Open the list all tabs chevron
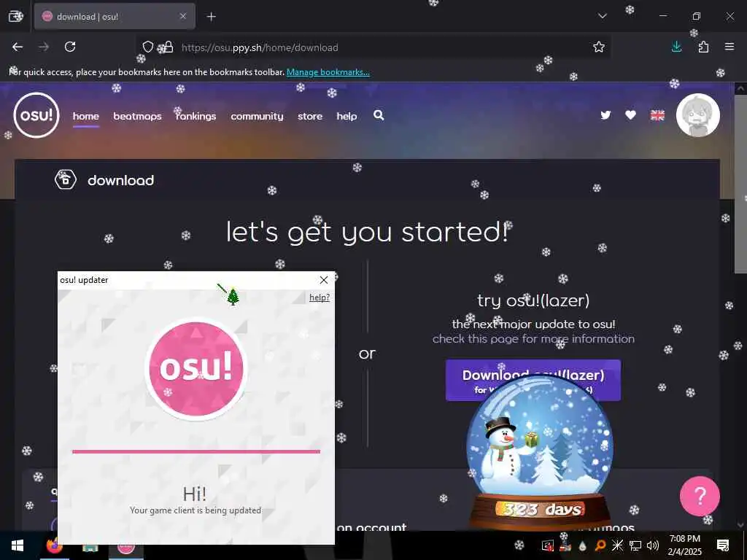747x560 pixels. pyautogui.click(x=603, y=16)
